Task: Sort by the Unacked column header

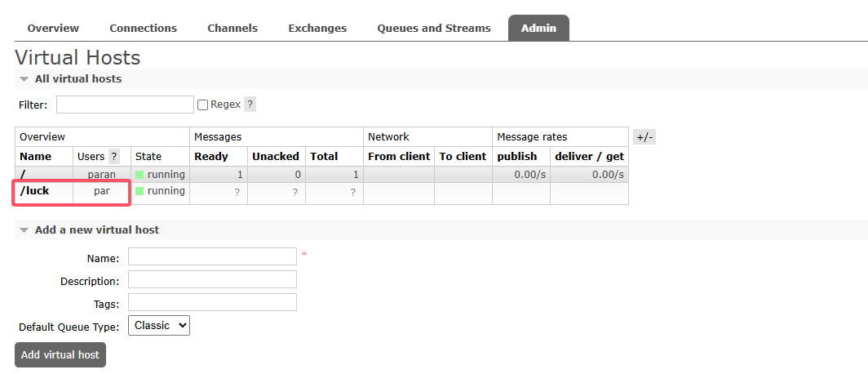Action: point(276,157)
